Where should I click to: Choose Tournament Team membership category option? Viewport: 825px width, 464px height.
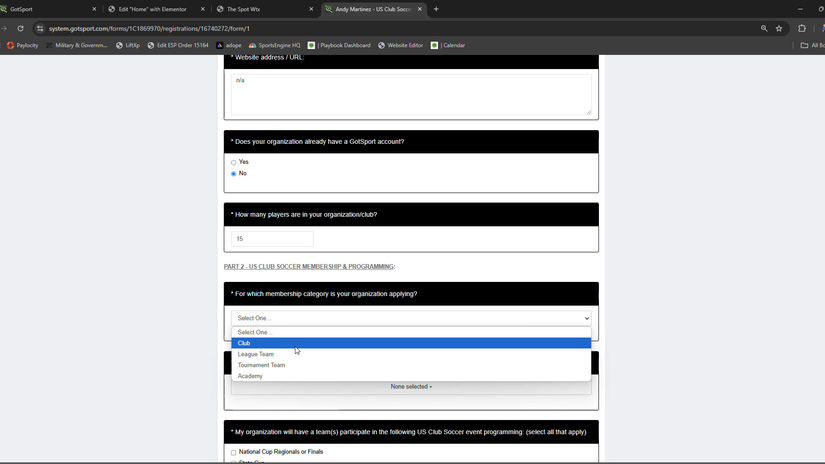[411, 365]
